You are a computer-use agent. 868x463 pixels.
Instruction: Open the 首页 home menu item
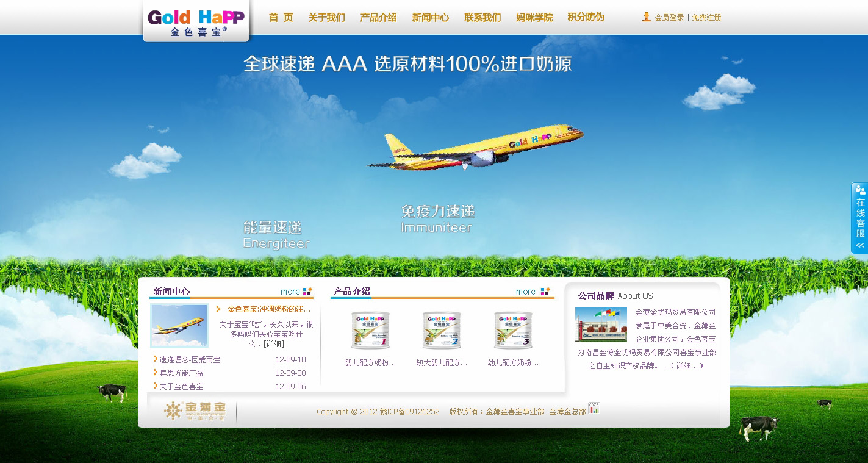click(x=281, y=18)
